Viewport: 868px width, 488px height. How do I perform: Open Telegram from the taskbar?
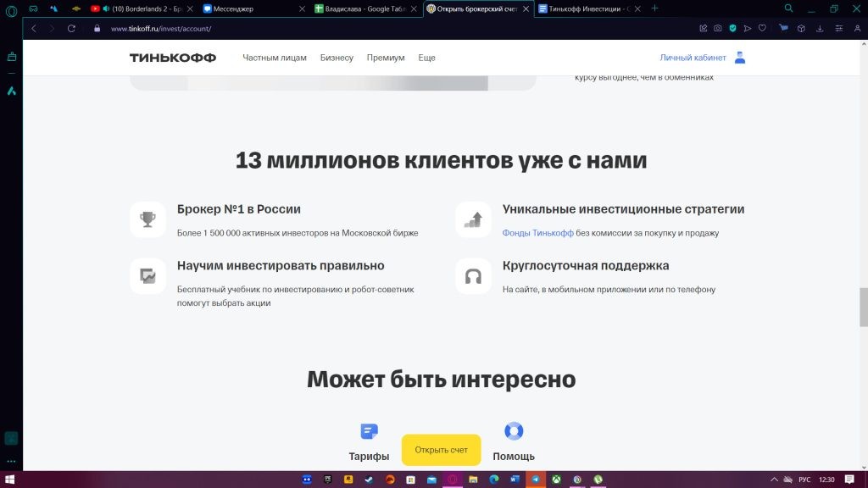[x=536, y=480]
